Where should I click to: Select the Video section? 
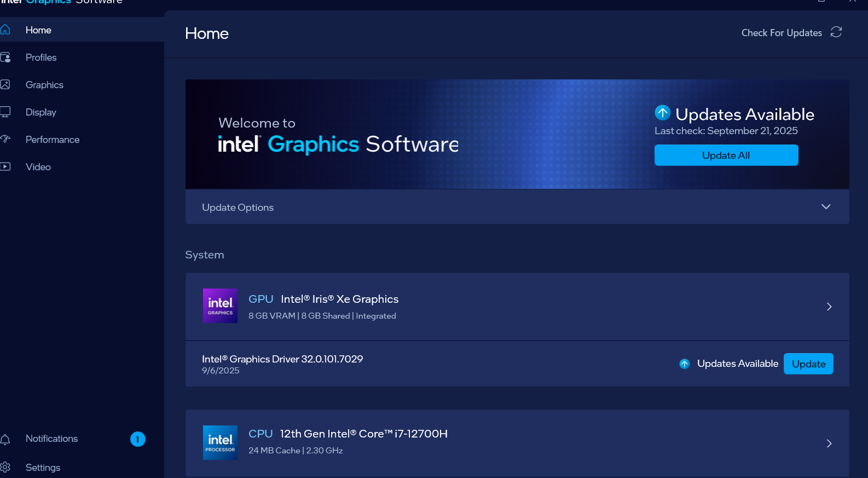[38, 167]
